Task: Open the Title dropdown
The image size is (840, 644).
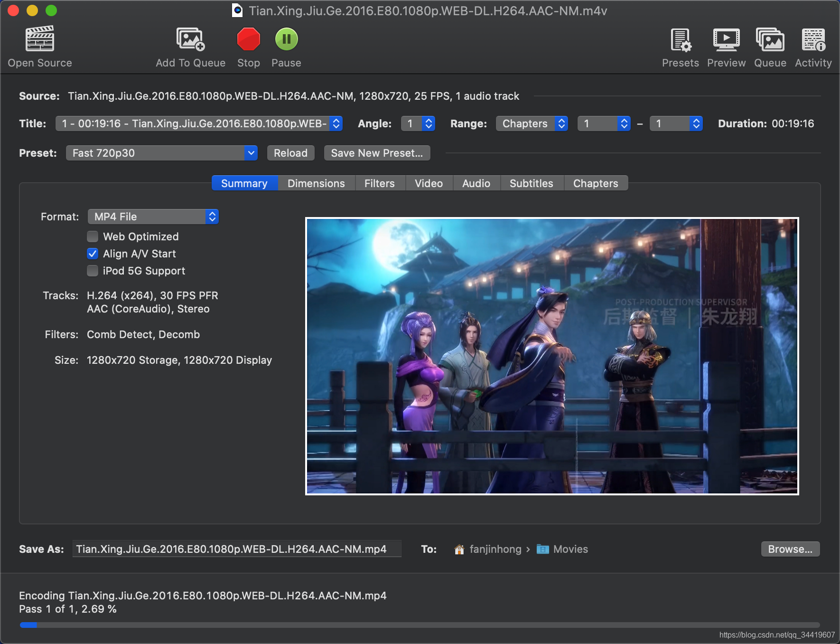Action: pos(199,123)
